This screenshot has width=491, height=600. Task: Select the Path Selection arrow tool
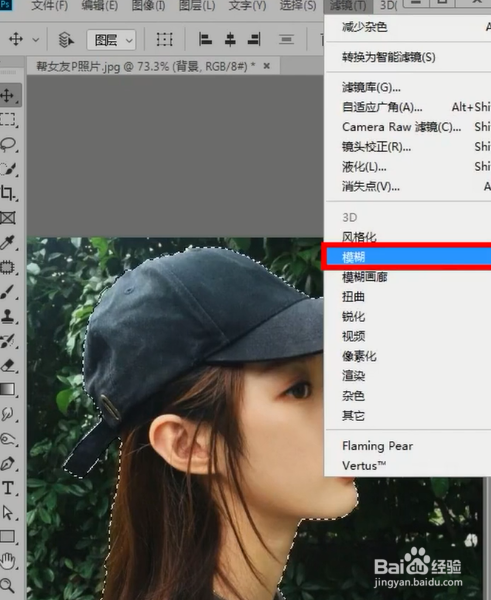8,512
